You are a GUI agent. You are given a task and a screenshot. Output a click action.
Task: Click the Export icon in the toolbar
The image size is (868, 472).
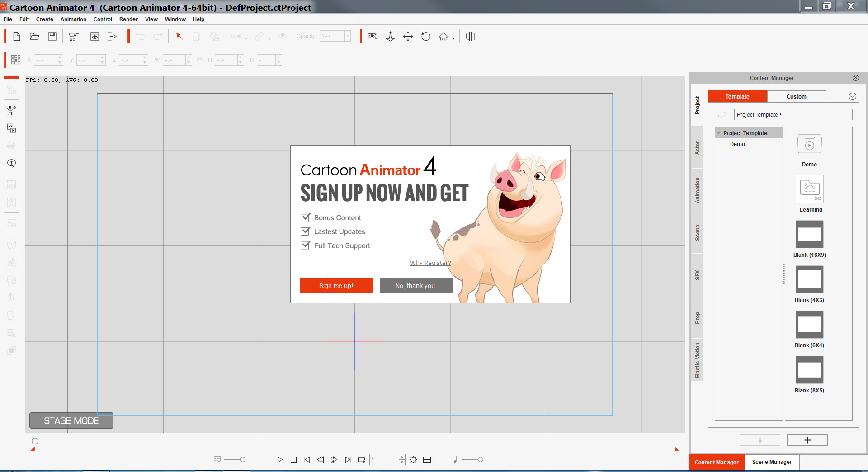112,37
